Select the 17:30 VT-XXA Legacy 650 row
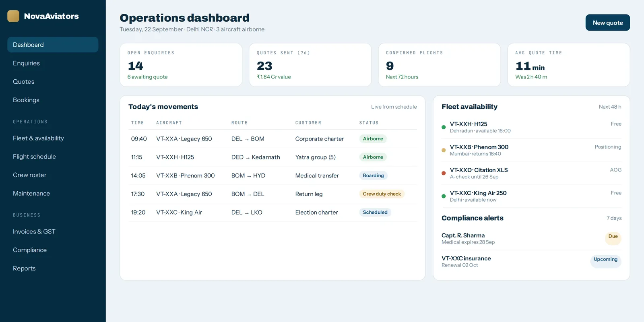Screen dimensions: 644x322 pyautogui.click(x=272, y=194)
